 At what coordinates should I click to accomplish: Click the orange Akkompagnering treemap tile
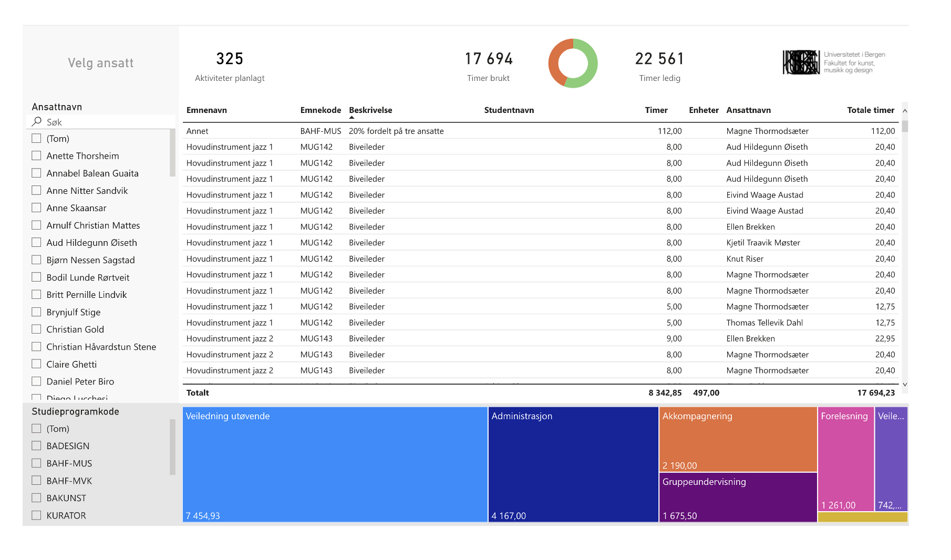coord(738,439)
